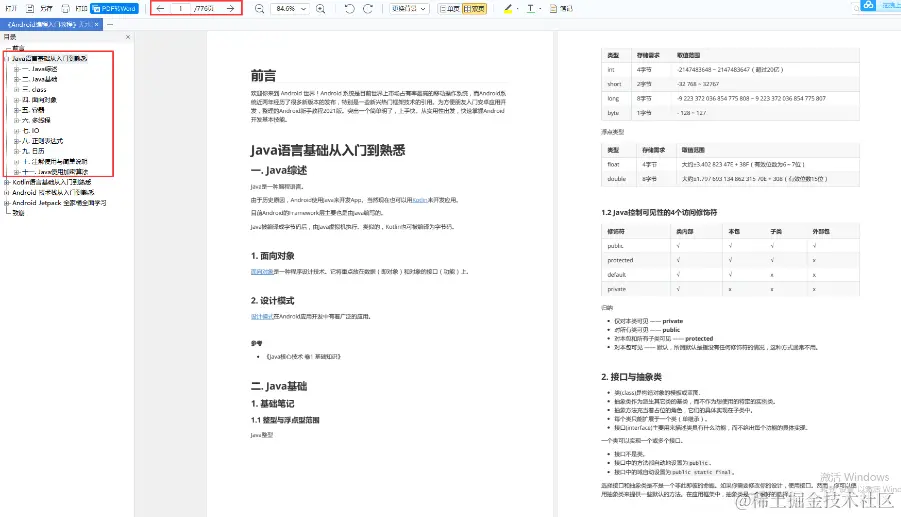Click the 2. 接口与抽象类 heading
The height and width of the screenshot is (517, 901).
pyautogui.click(x=632, y=377)
